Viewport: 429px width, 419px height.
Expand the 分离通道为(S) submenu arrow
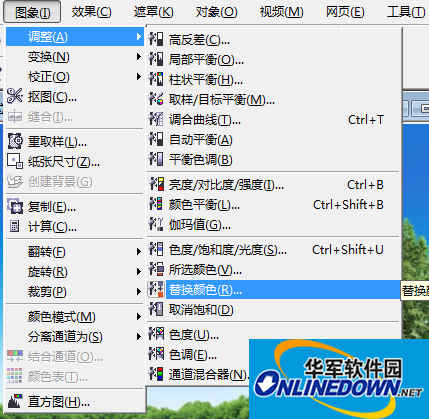pyautogui.click(x=139, y=336)
